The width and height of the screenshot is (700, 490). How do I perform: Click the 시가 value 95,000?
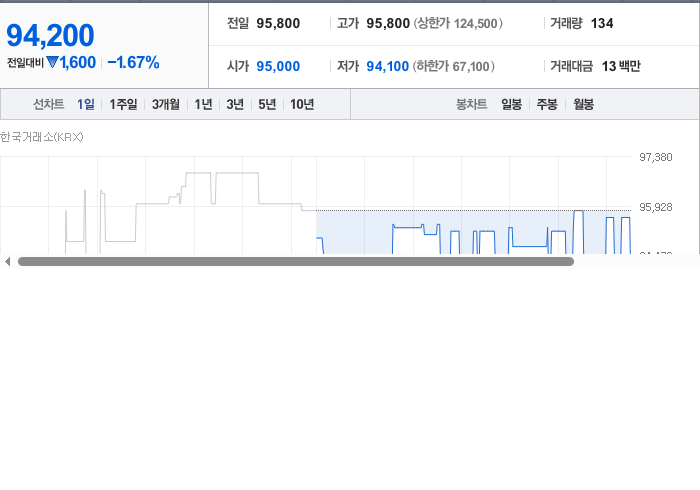point(278,66)
